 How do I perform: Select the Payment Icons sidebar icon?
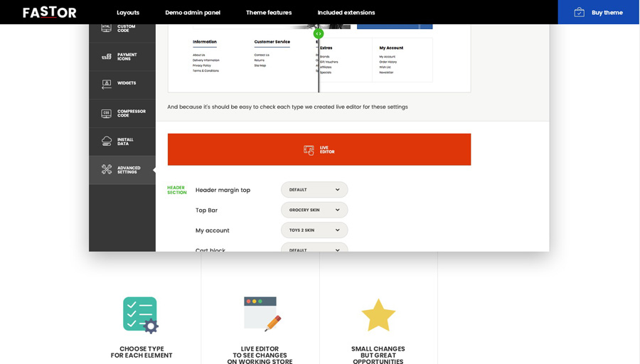(x=106, y=56)
